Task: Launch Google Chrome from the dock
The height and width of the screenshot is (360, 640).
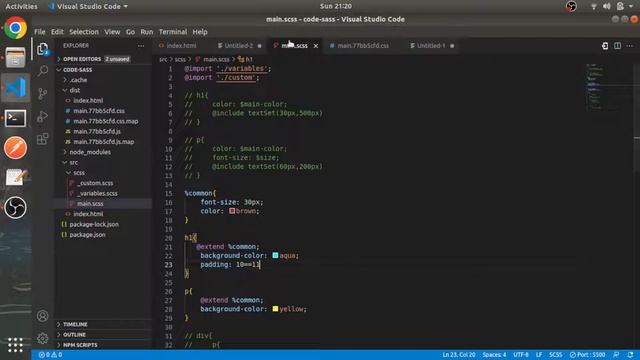Action: coord(16,28)
